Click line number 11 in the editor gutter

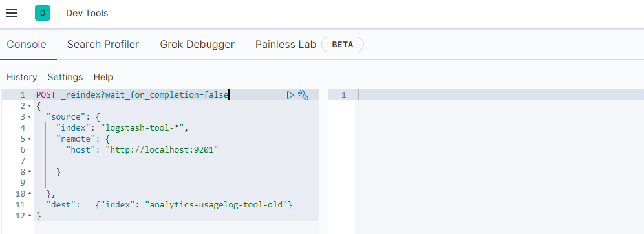click(x=20, y=204)
